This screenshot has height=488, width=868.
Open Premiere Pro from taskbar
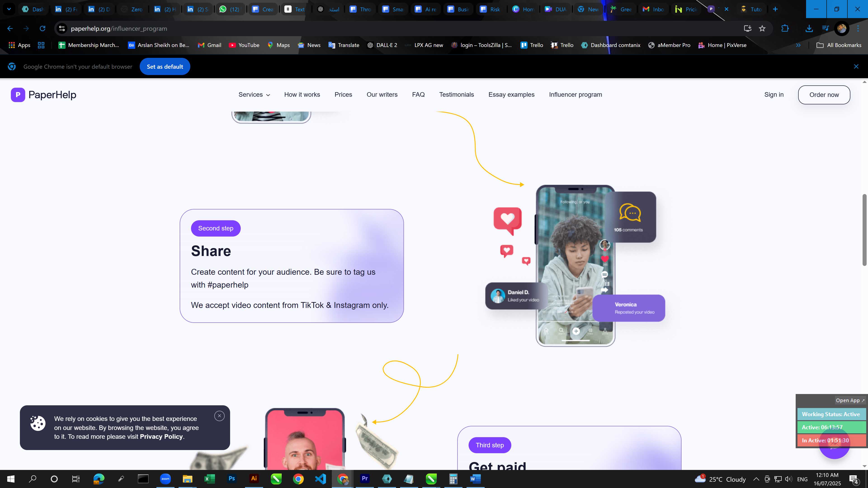click(x=365, y=479)
